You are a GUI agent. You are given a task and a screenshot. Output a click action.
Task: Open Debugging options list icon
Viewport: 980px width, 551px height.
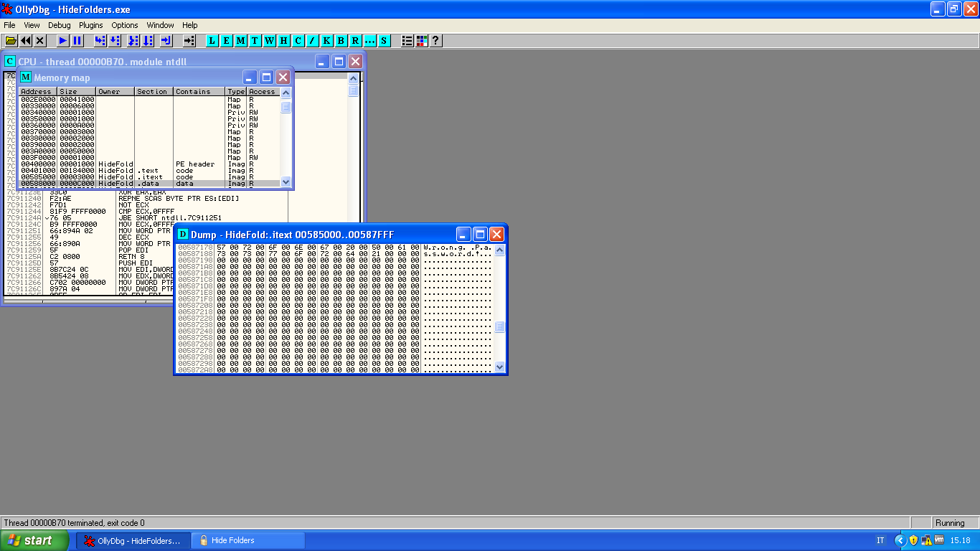coord(407,41)
